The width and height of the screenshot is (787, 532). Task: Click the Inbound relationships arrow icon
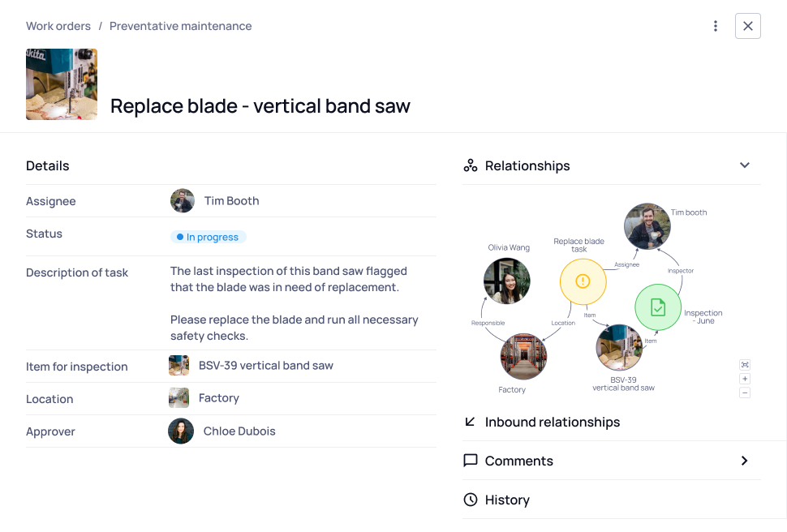tap(471, 422)
